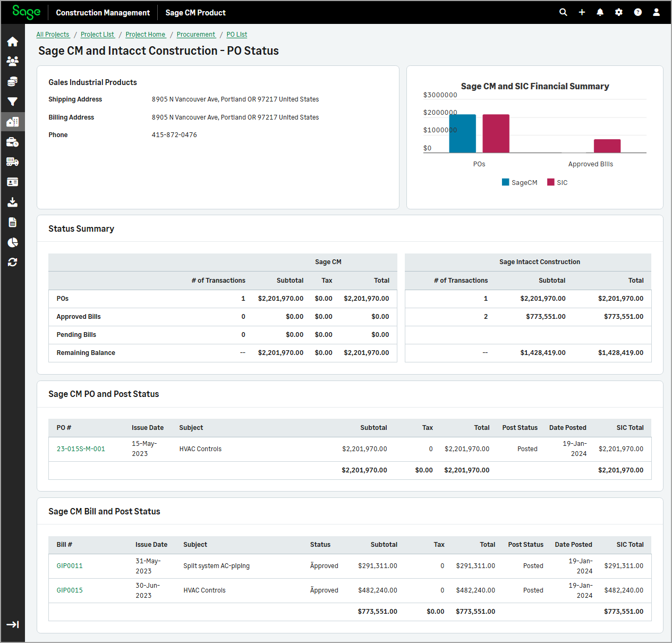Screen dimensions: 672x643
Task: Select the phone number 415-872-0476
Action: click(174, 135)
